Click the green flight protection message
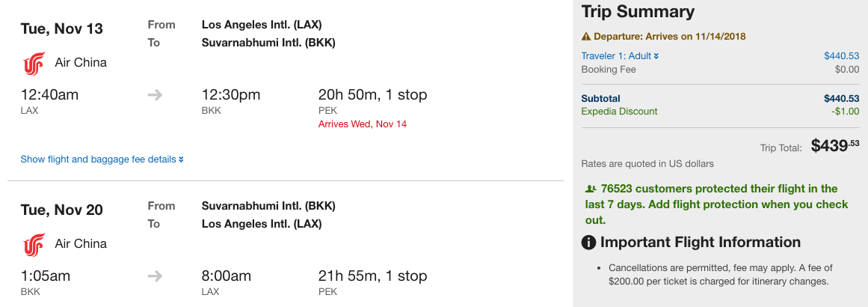This screenshot has width=868, height=307. coord(716,204)
